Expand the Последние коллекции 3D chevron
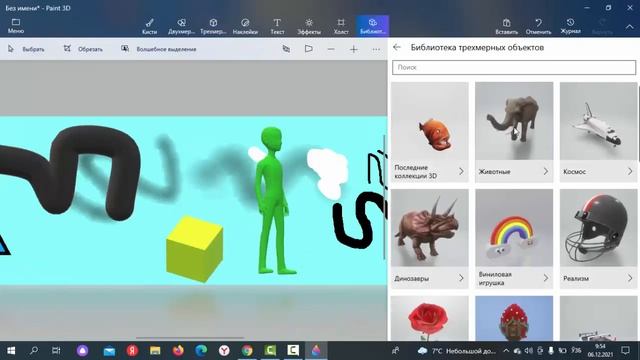Viewport: 640px width, 360px height. tap(461, 171)
